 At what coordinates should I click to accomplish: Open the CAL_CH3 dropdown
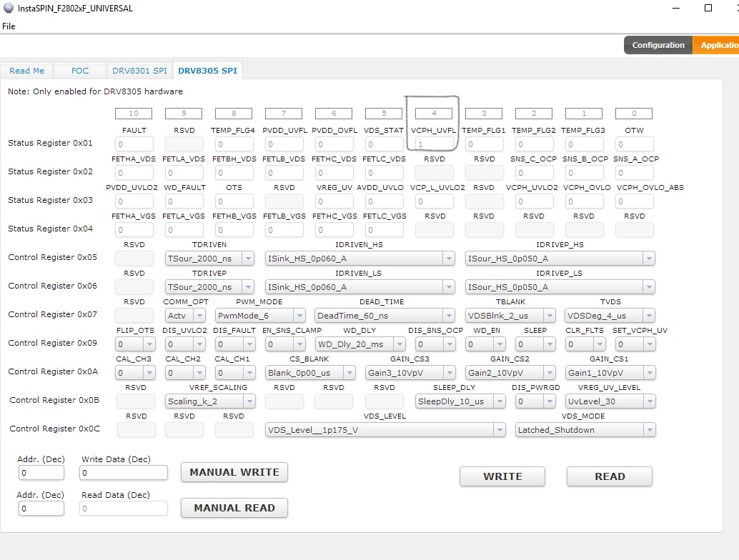(x=135, y=373)
